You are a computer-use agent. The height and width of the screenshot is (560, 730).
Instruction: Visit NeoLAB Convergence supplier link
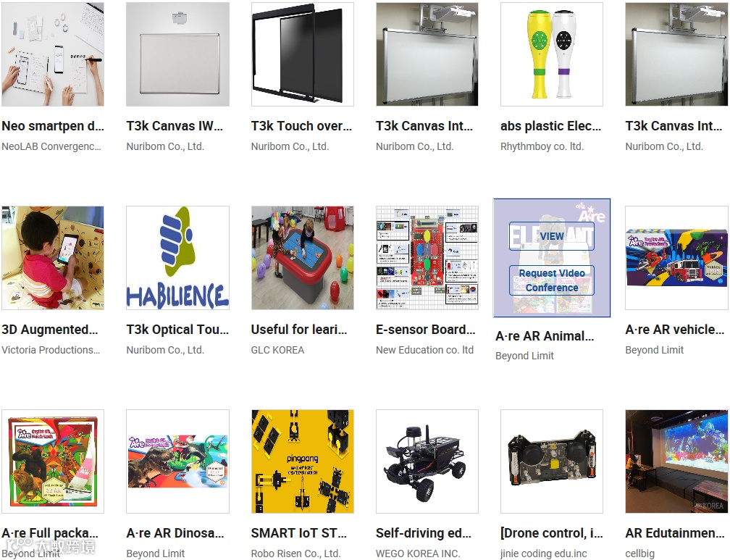51,146
